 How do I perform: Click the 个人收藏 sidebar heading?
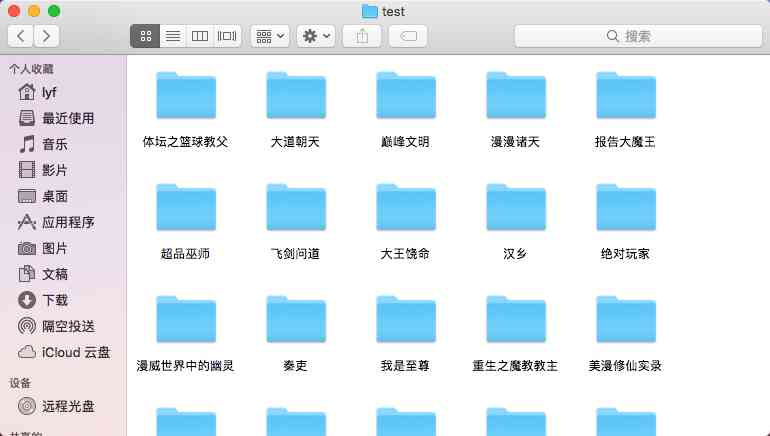click(x=31, y=69)
